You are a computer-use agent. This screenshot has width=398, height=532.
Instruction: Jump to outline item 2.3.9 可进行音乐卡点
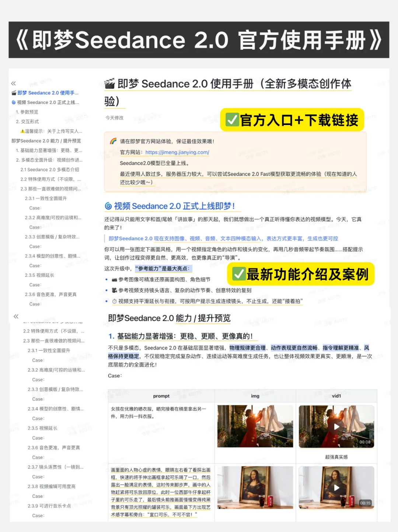[x=49, y=506]
